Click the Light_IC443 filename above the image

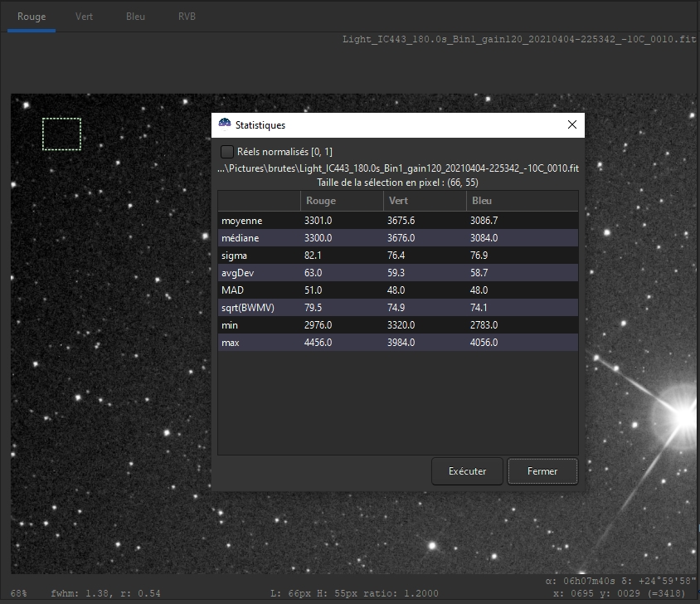tap(519, 39)
